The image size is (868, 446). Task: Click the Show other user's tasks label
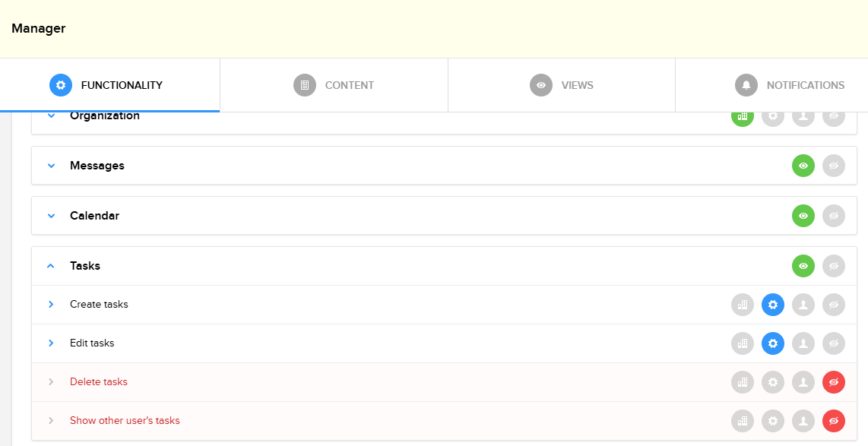pos(125,420)
